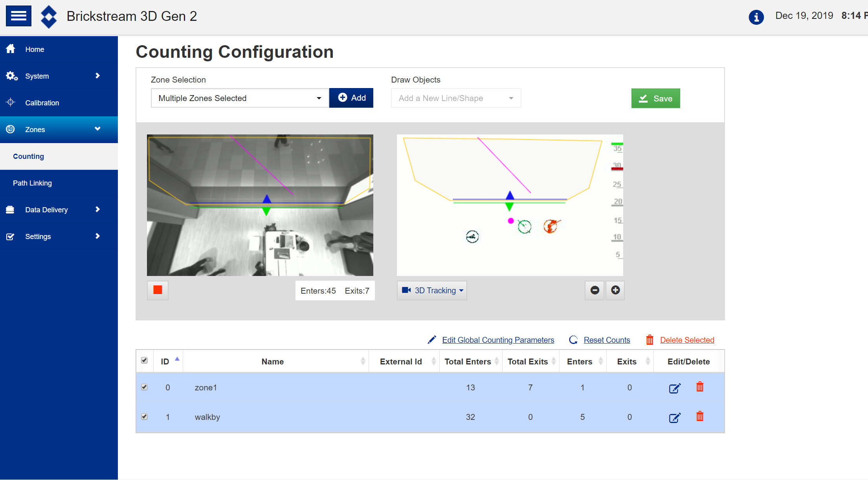
Task: Delete the walkby zone via trash icon
Action: [x=700, y=416]
